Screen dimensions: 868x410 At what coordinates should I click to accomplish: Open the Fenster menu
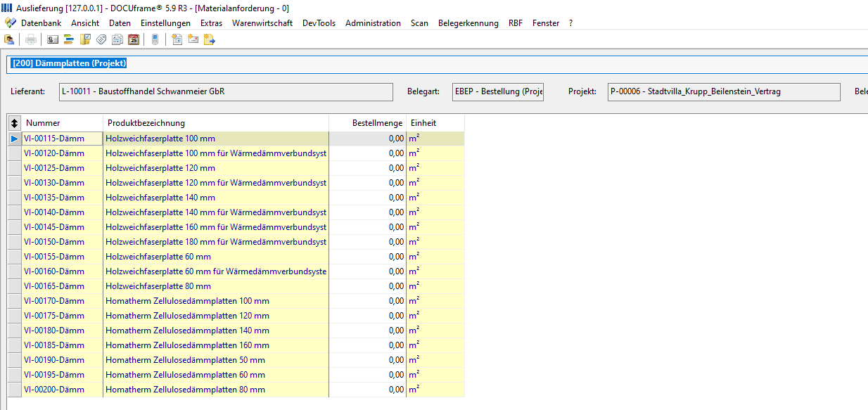point(546,23)
